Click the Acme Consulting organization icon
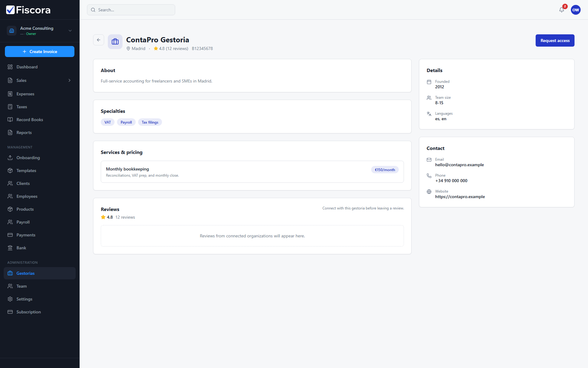Screen dimensions: 588x368 (12, 31)
